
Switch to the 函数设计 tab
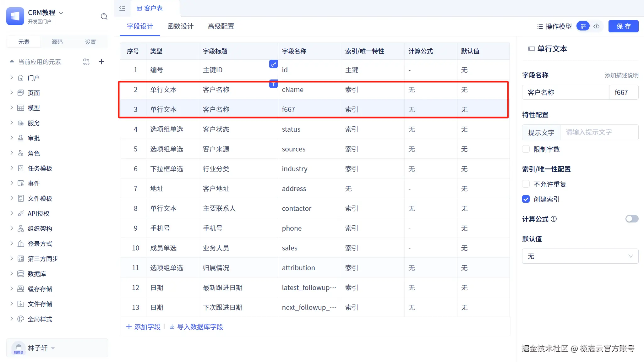pos(180,26)
